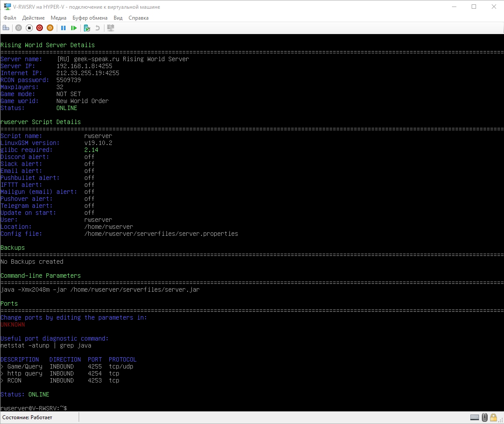Click the orange Save state icon
Screen dimensions: 504x424
coord(50,28)
